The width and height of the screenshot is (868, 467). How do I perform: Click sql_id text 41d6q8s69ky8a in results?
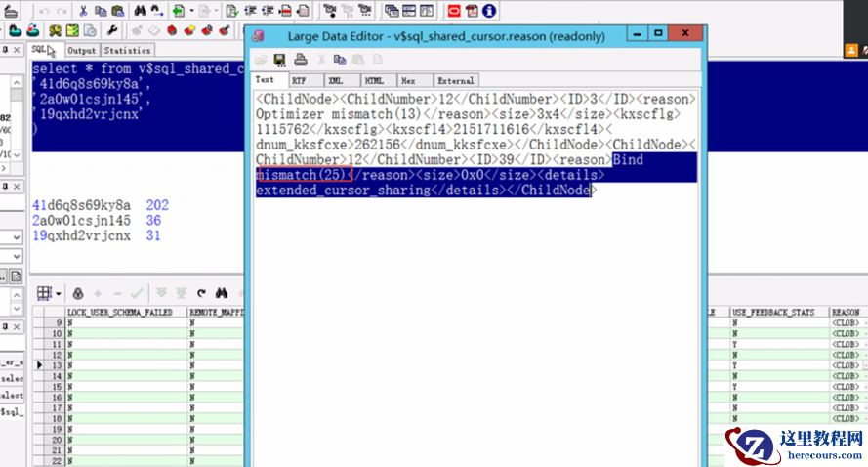point(81,205)
